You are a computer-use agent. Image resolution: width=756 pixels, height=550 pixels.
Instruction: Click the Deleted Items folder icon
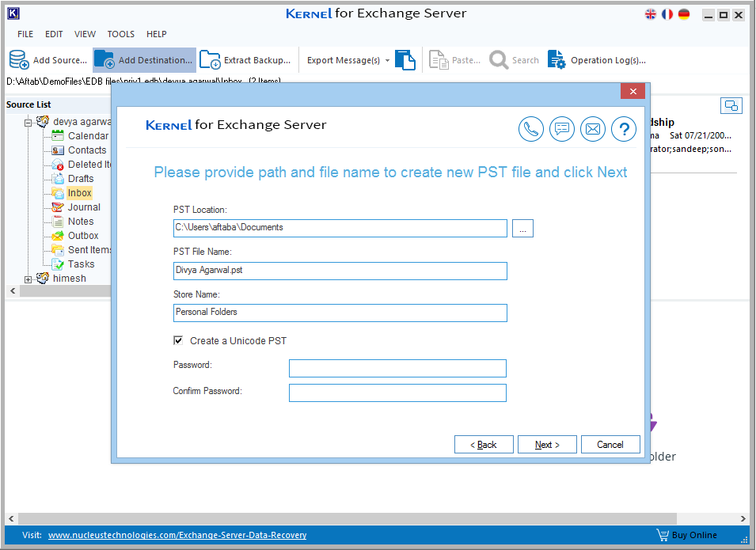click(x=58, y=165)
